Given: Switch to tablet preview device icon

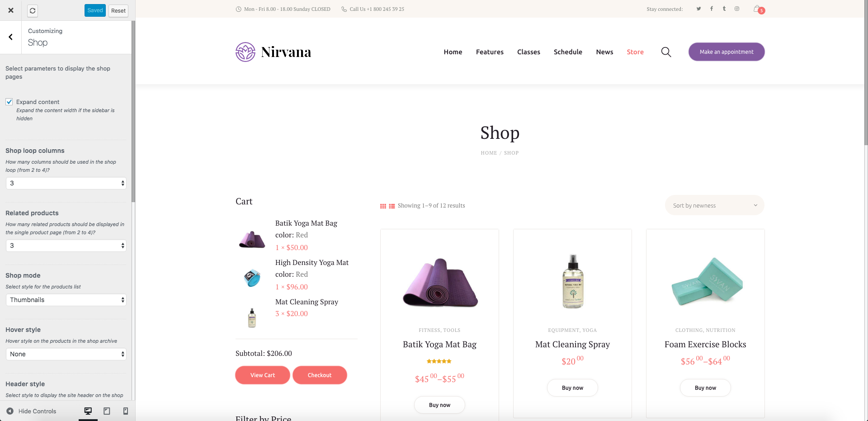Looking at the screenshot, I should (x=107, y=411).
